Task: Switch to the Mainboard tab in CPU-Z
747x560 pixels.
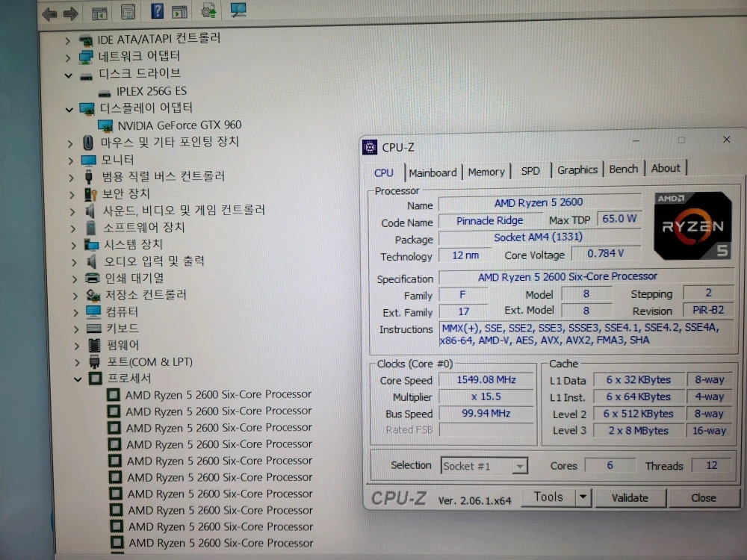Action: coord(433,172)
